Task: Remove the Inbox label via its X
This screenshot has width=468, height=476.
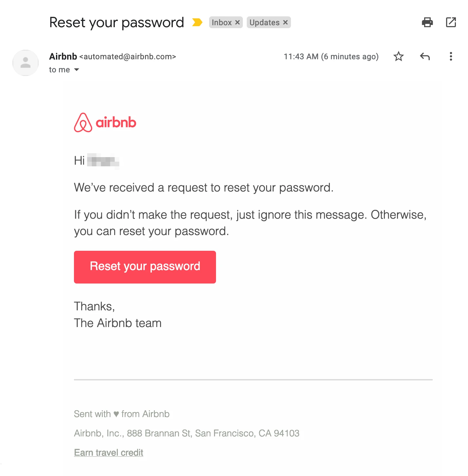Action: [238, 23]
